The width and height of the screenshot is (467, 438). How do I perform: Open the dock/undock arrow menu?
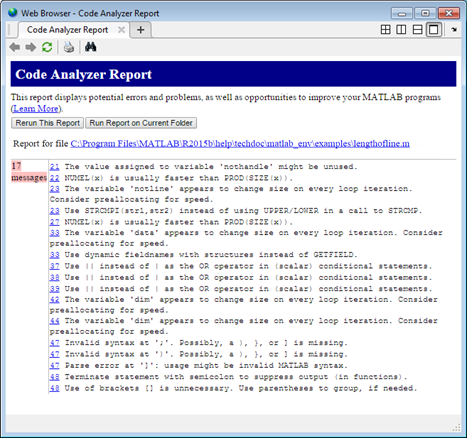click(x=454, y=30)
